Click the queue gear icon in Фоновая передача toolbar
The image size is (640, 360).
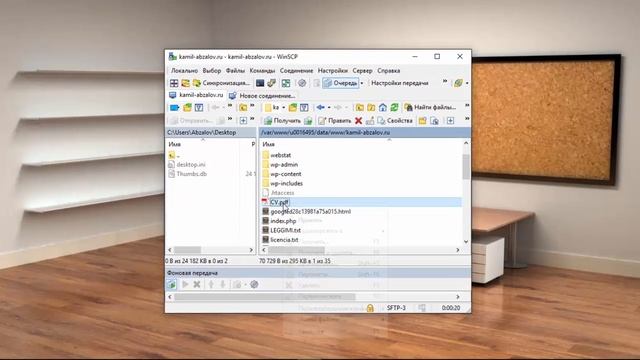(254, 284)
